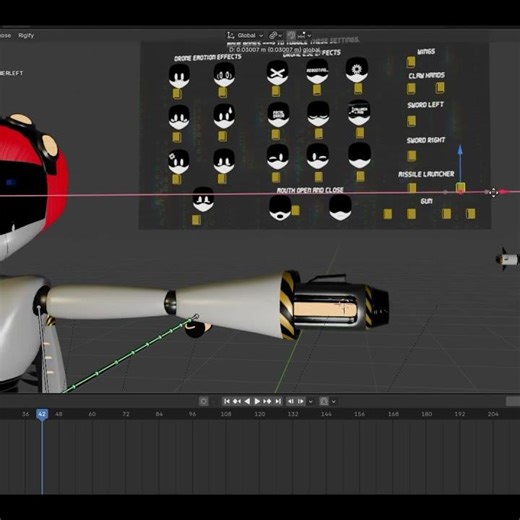Open the Global orientation dropdown

coord(250,35)
